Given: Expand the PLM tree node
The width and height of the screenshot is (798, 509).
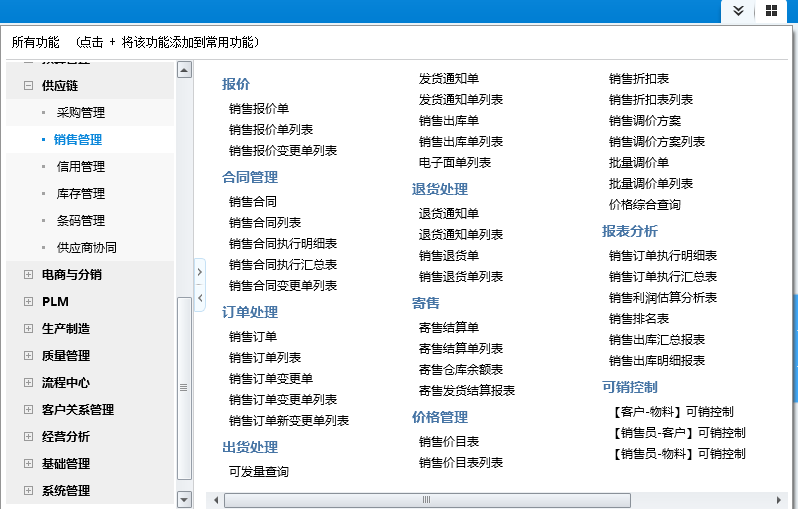Looking at the screenshot, I should point(29,302).
